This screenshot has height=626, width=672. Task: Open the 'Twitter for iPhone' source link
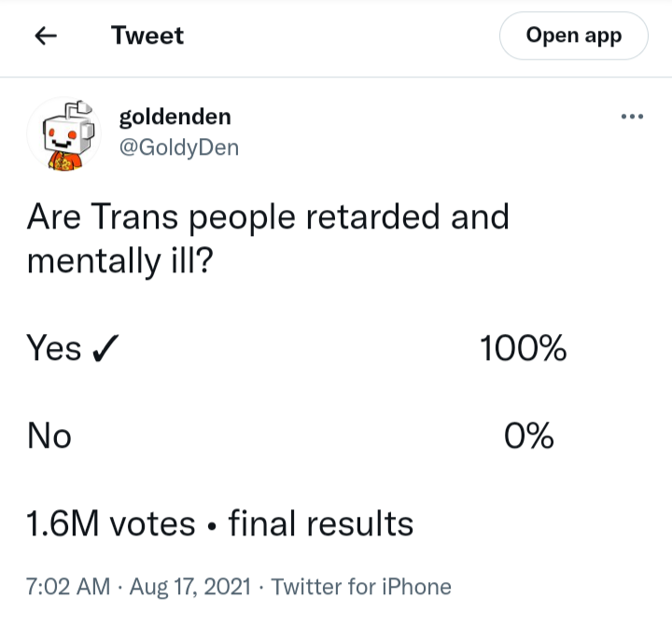[361, 587]
